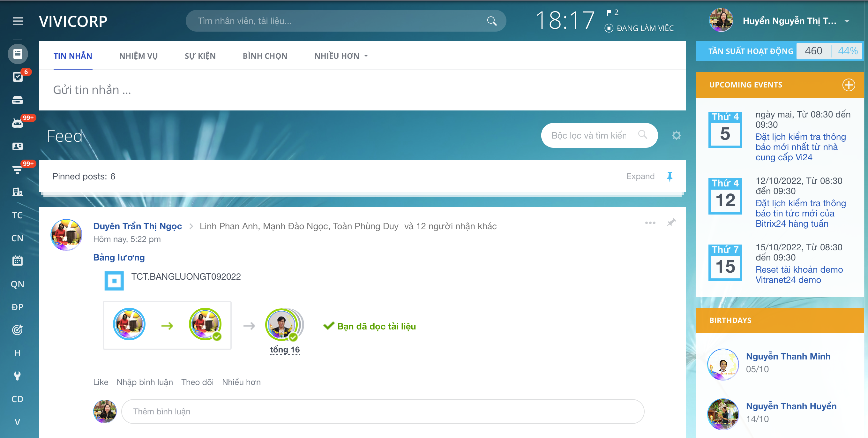868x438 pixels.
Task: Click the 44% activity frequency indicator
Action: [848, 51]
